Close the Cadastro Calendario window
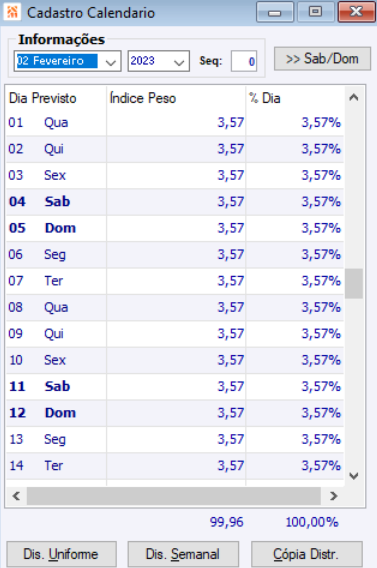 [x=356, y=12]
